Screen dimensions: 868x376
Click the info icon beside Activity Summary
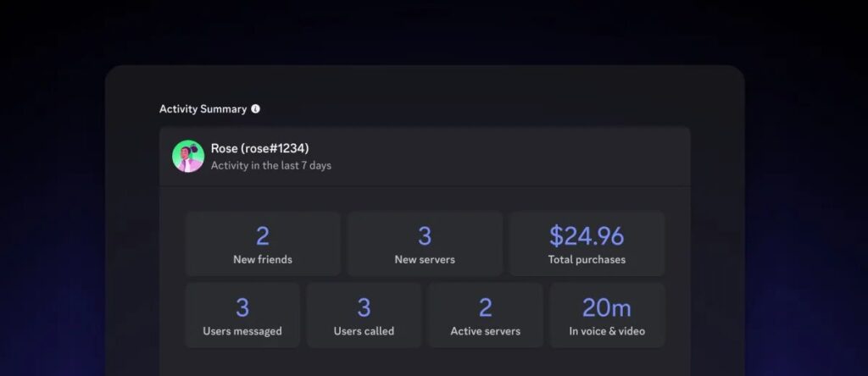click(x=256, y=109)
